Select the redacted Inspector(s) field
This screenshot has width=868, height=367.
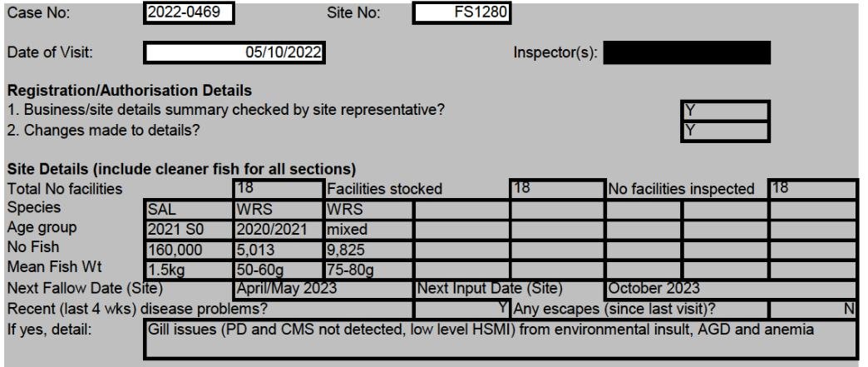[687, 54]
